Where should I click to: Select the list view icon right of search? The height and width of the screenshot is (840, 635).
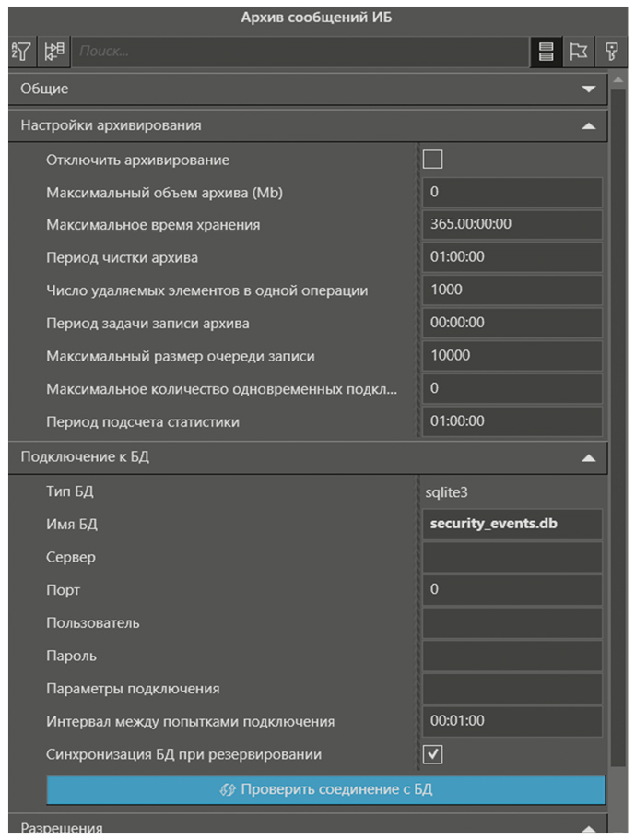click(546, 53)
